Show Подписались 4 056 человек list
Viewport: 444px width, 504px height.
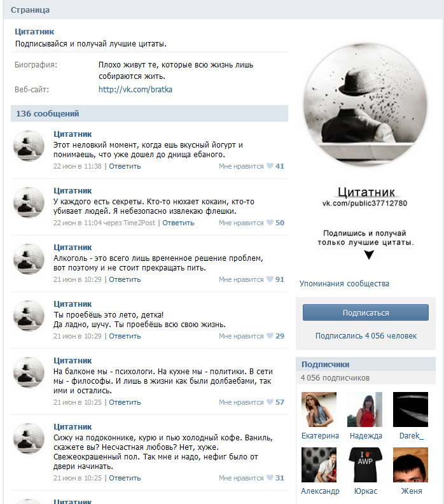click(366, 335)
